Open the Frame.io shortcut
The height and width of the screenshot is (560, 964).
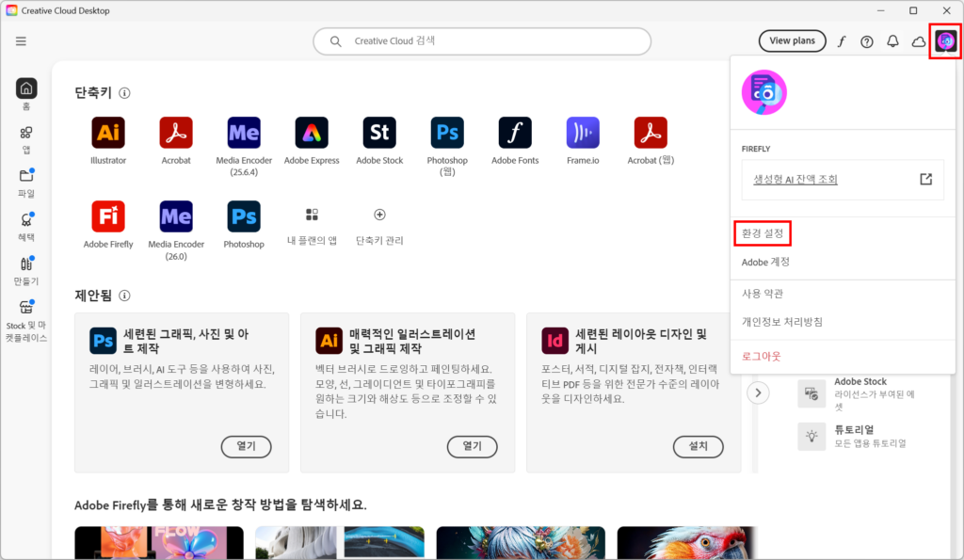[x=583, y=133]
